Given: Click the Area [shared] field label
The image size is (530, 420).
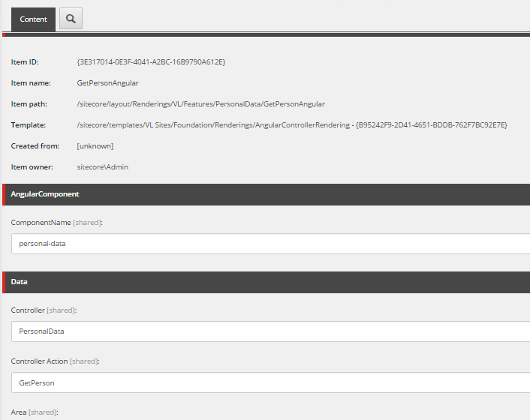Looking at the screenshot, I should pos(35,412).
